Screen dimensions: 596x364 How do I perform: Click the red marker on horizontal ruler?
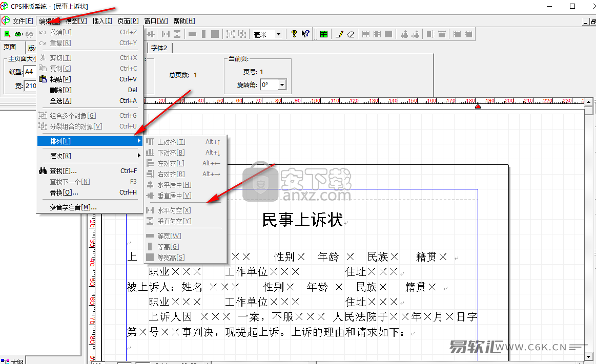tap(478, 106)
